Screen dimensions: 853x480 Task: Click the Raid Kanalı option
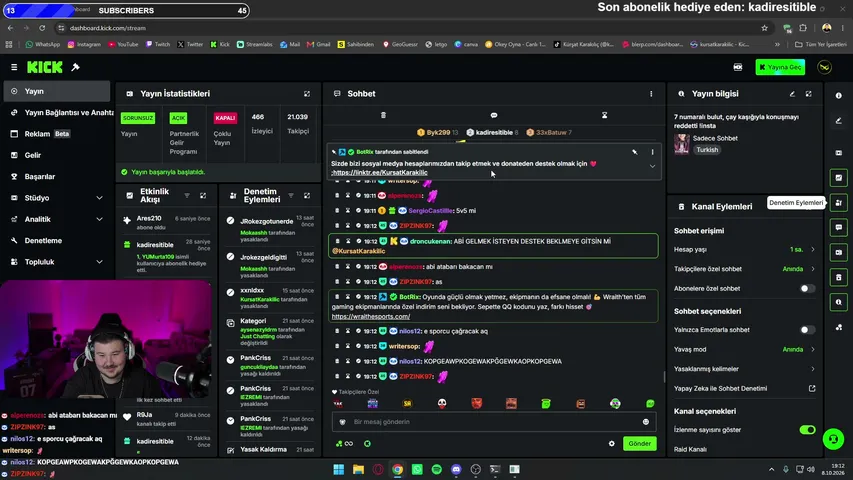coord(690,450)
